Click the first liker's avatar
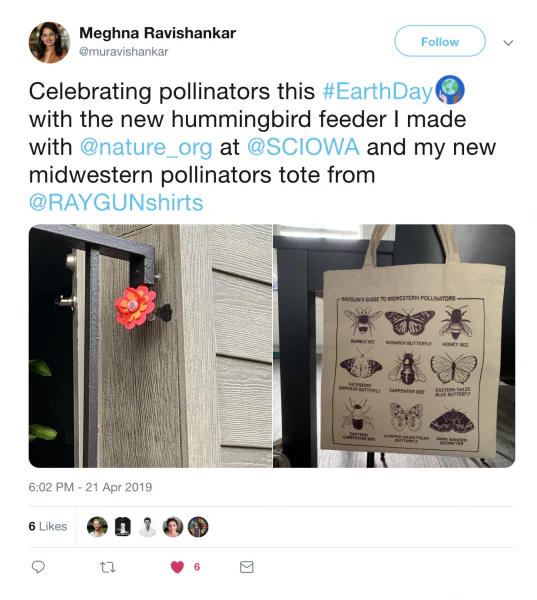537x600 pixels. click(97, 527)
